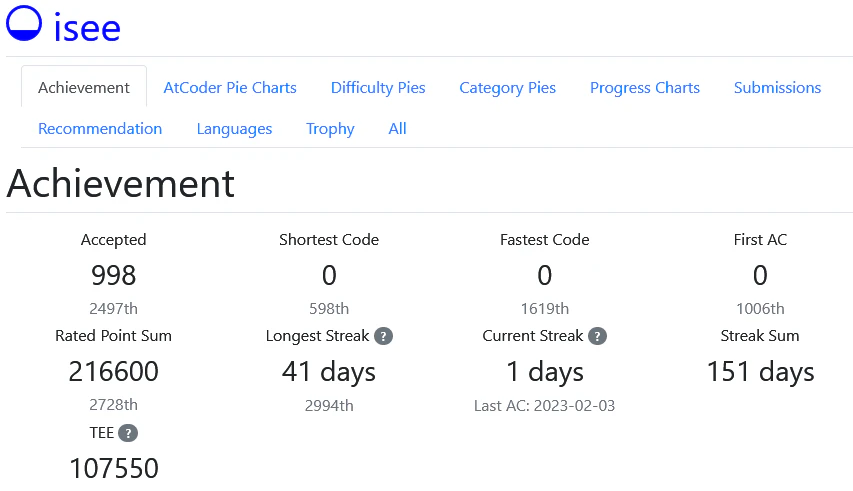Click the Longest Streak value 41 days
853x491 pixels.
coord(329,372)
